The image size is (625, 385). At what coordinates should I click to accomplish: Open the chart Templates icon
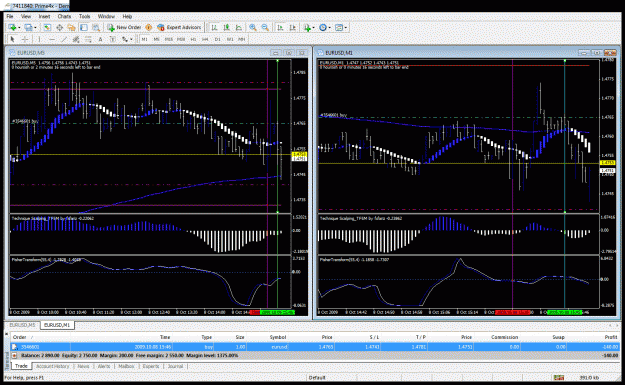tap(339, 28)
